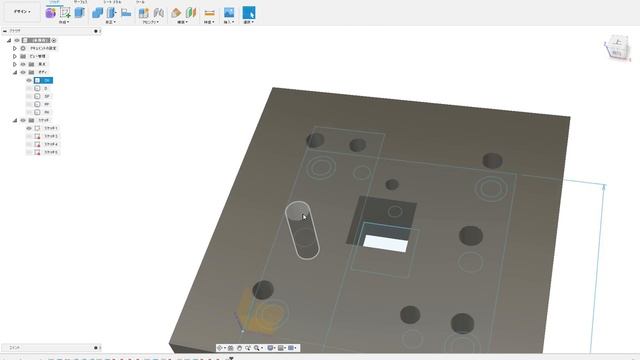Click the folder icon of ボディ node
This screenshot has width=640, height=360.
(x=31, y=72)
